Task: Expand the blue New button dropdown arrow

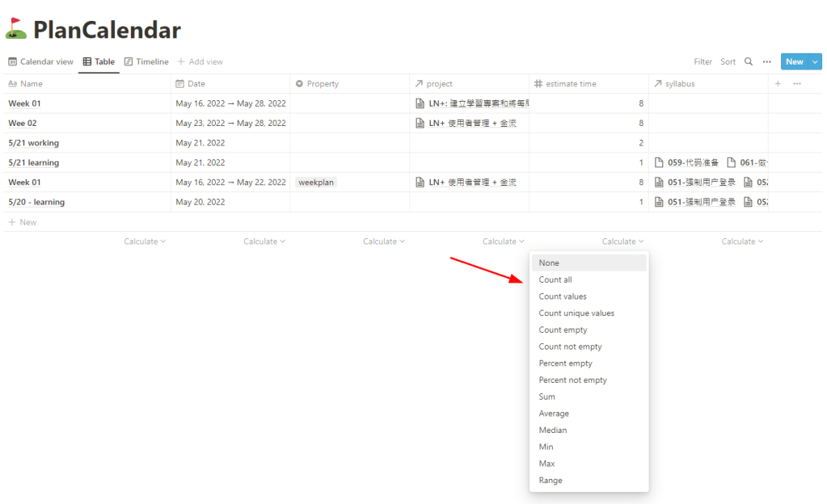Action: coord(815,61)
